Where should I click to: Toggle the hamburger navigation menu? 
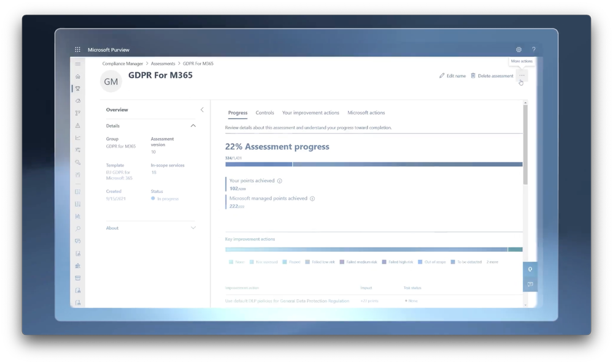point(78,64)
